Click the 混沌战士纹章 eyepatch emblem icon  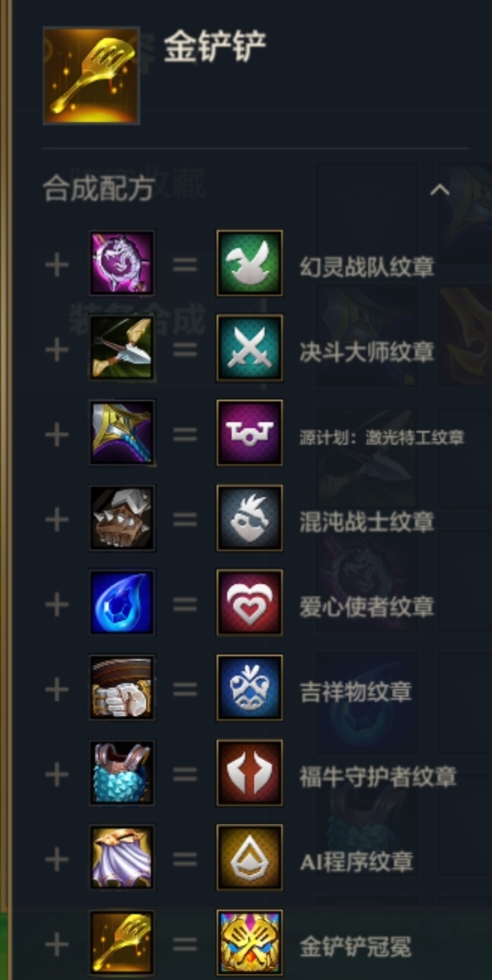(x=249, y=518)
